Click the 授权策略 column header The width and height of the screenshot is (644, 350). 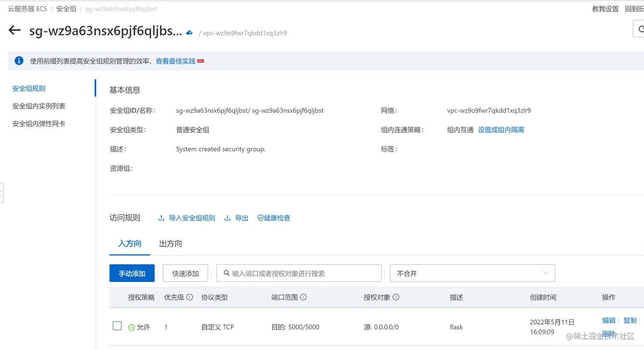tap(141, 297)
